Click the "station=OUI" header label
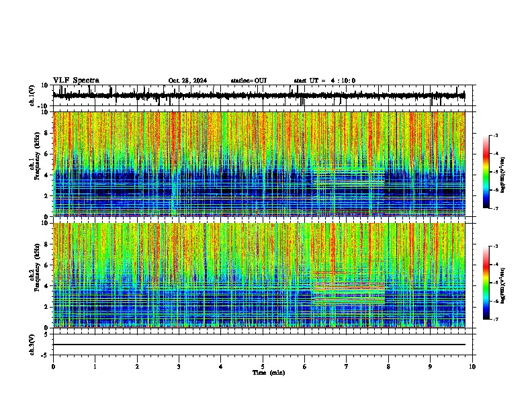This screenshot has width=532, height=411. (249, 81)
